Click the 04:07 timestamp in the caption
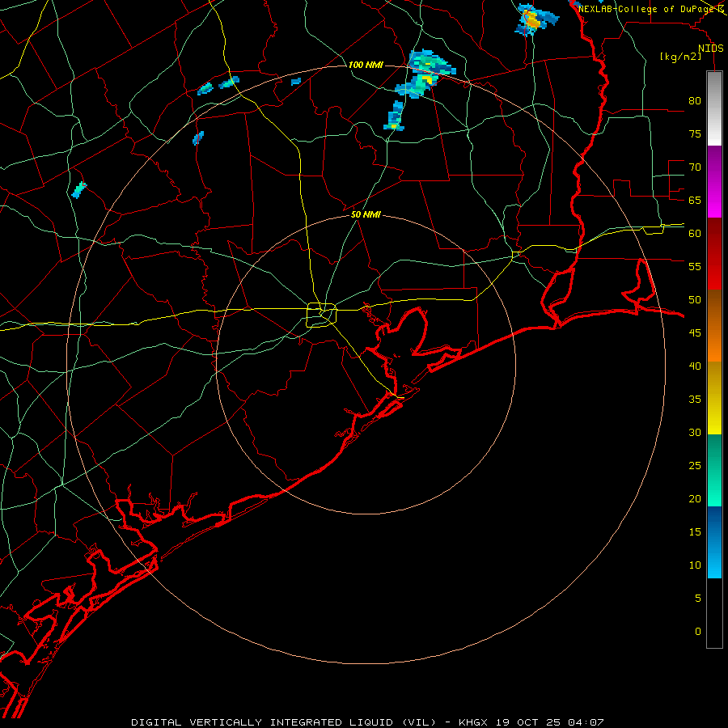728x728 pixels. 585,722
